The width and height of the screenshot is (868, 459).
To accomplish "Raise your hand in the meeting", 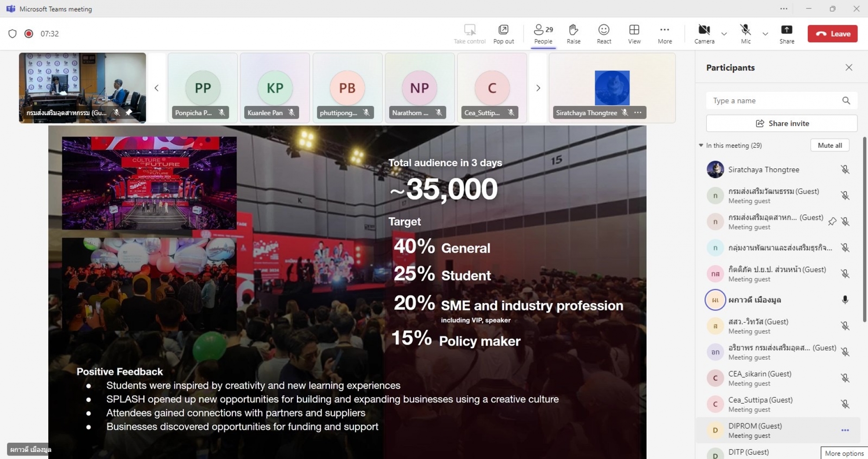I will [573, 34].
